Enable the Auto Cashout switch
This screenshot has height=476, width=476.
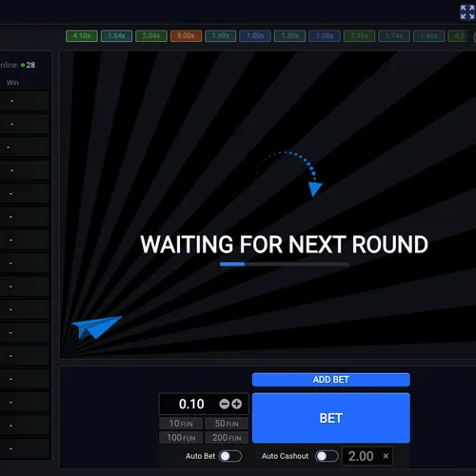click(327, 456)
